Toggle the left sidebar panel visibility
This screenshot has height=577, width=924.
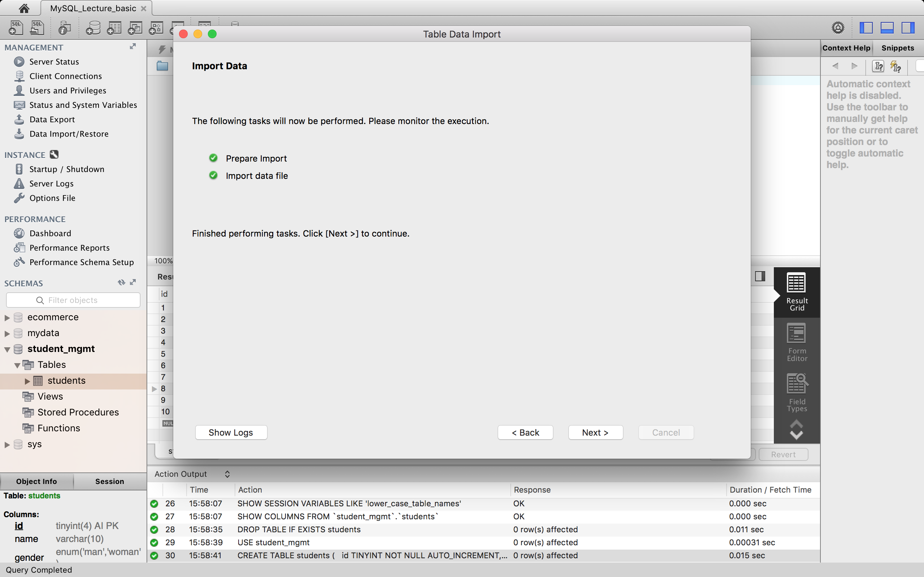click(x=866, y=27)
